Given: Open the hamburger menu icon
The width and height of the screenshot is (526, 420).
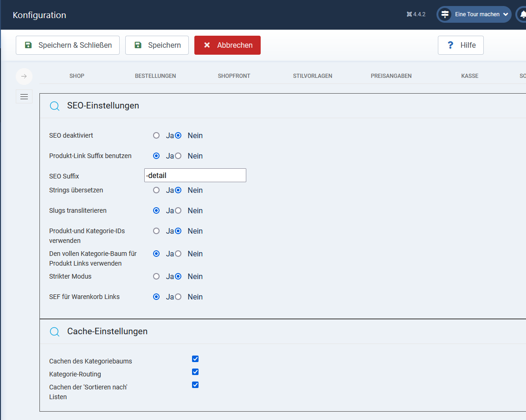Looking at the screenshot, I should (x=24, y=96).
